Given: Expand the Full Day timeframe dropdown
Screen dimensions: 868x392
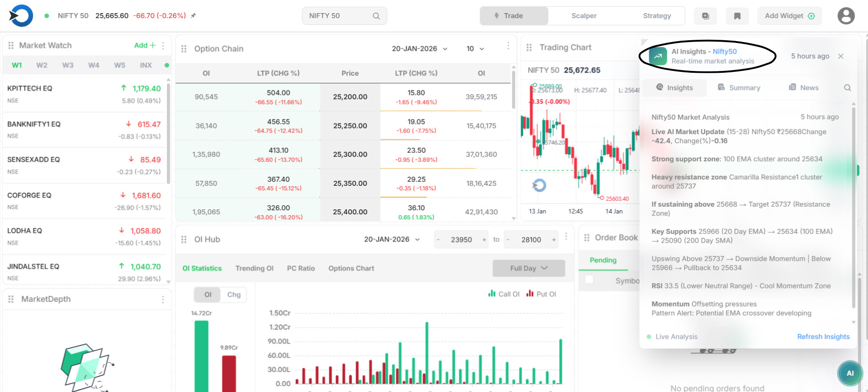Looking at the screenshot, I should [x=528, y=268].
